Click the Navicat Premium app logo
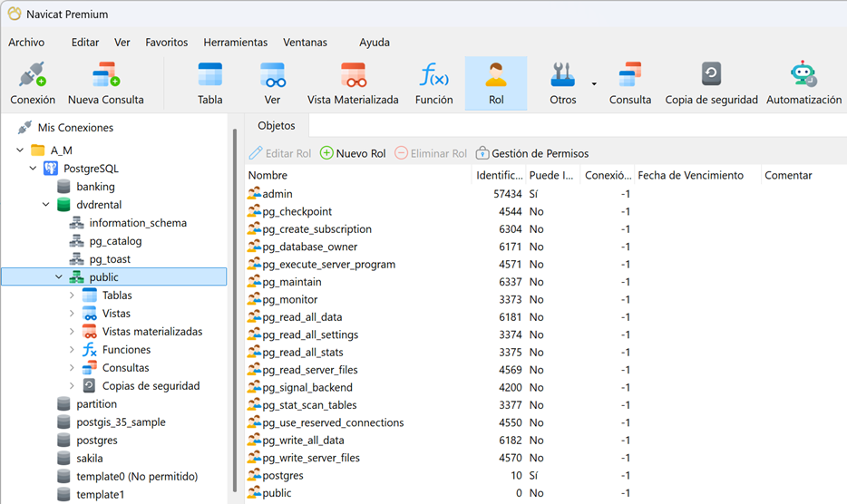This screenshot has width=847, height=504. point(15,14)
